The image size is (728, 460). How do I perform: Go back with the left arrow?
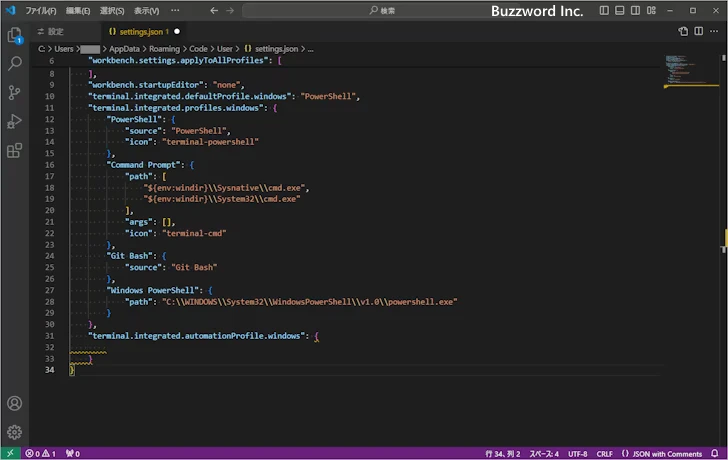214,10
